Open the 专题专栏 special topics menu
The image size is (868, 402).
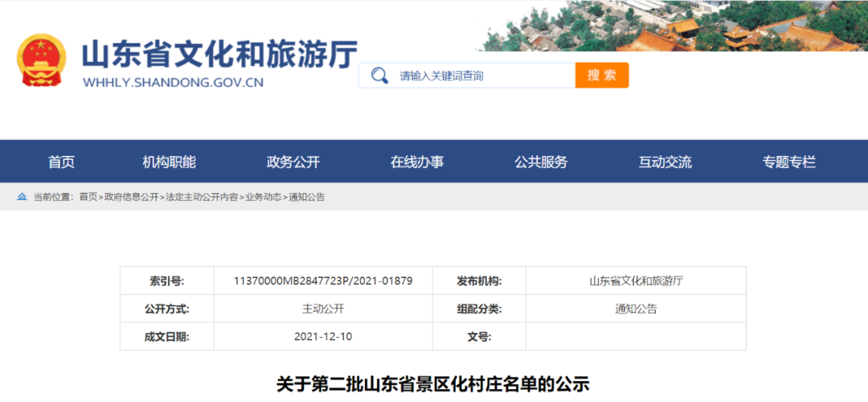coord(788,162)
